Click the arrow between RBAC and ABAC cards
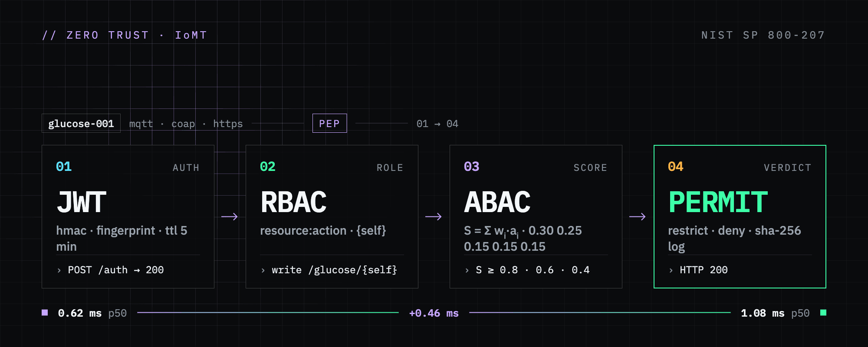 tap(434, 216)
